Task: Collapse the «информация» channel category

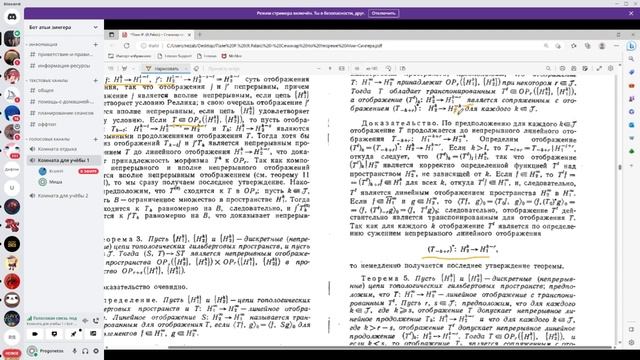Action: pyautogui.click(x=43, y=44)
